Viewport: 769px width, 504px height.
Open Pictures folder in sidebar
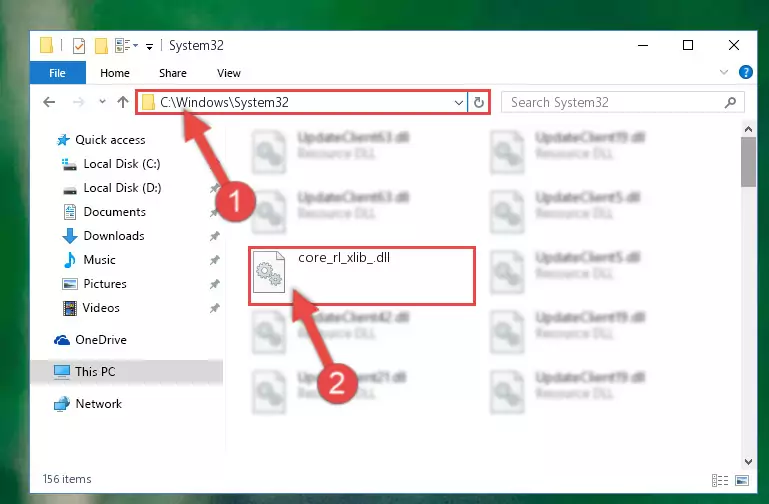click(x=104, y=284)
